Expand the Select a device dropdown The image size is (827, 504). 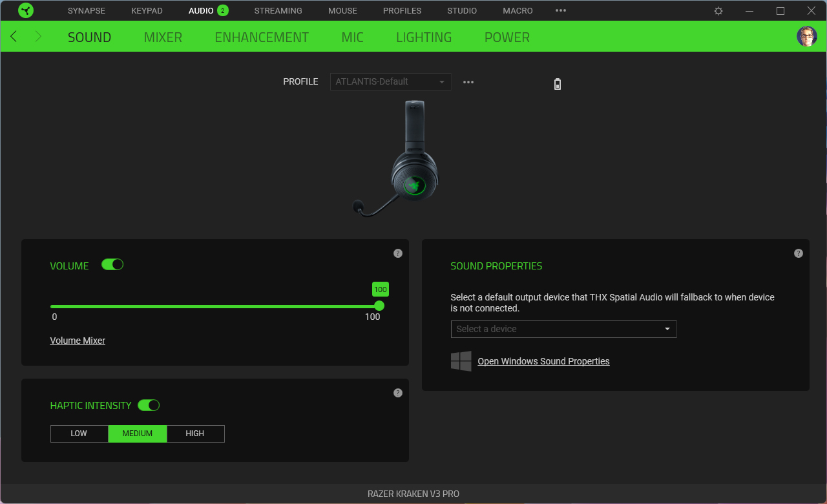(564, 329)
